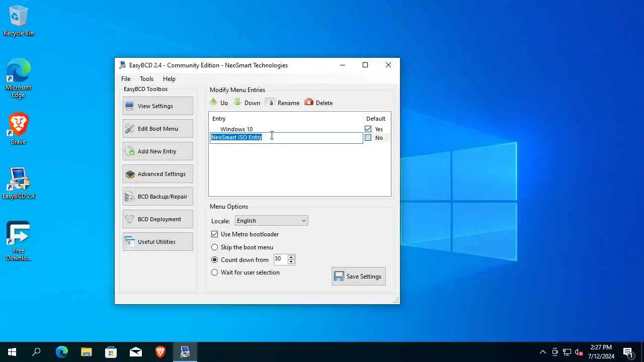Select the Brave desktop shortcut
The height and width of the screenshot is (362, 644).
pyautogui.click(x=19, y=129)
